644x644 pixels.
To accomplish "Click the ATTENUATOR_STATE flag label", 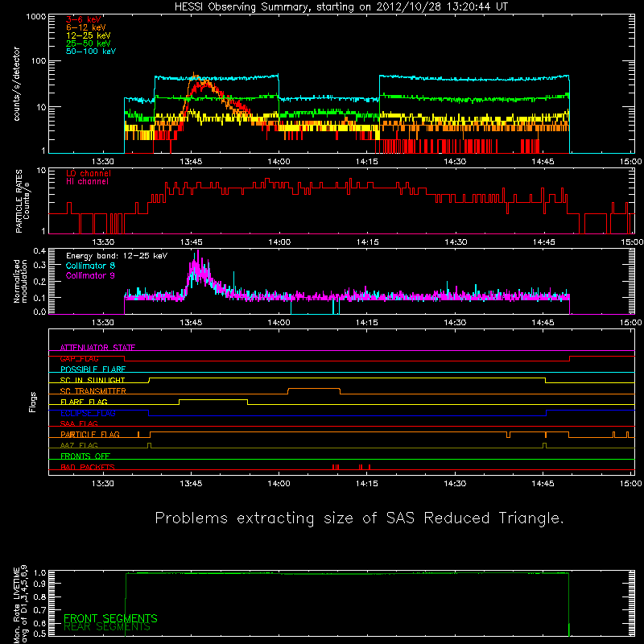I will point(97,348).
